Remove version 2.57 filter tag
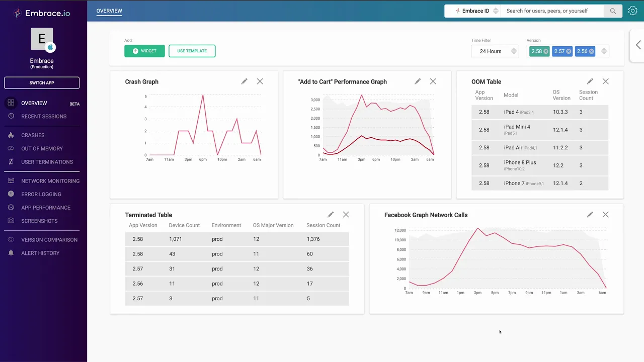 click(x=569, y=51)
